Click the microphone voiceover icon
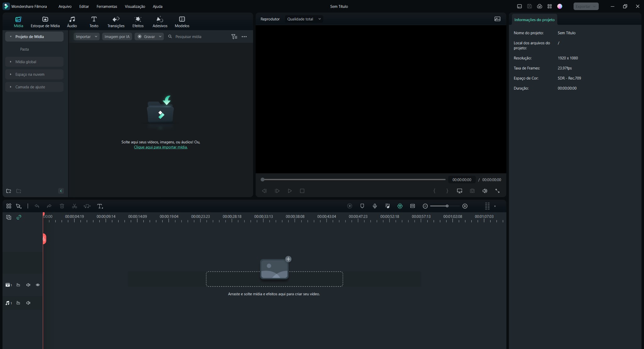Image resolution: width=644 pixels, height=349 pixels. click(x=375, y=206)
